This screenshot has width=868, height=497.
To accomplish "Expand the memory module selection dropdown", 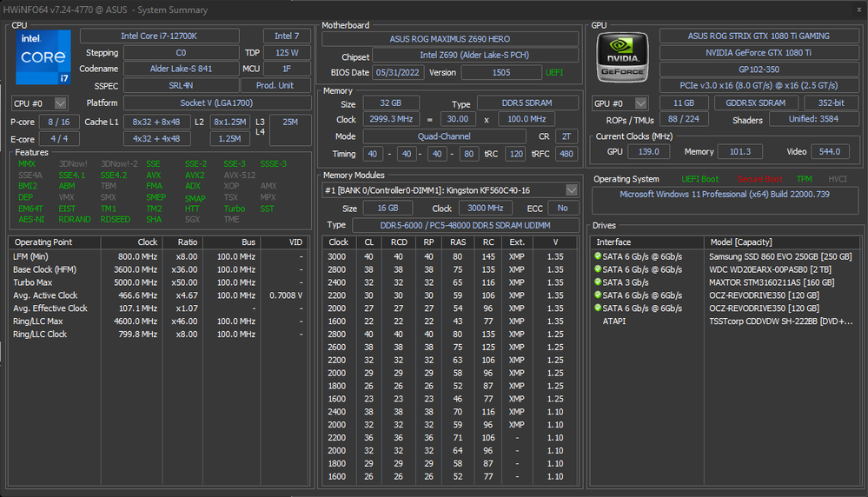I will tap(572, 190).
